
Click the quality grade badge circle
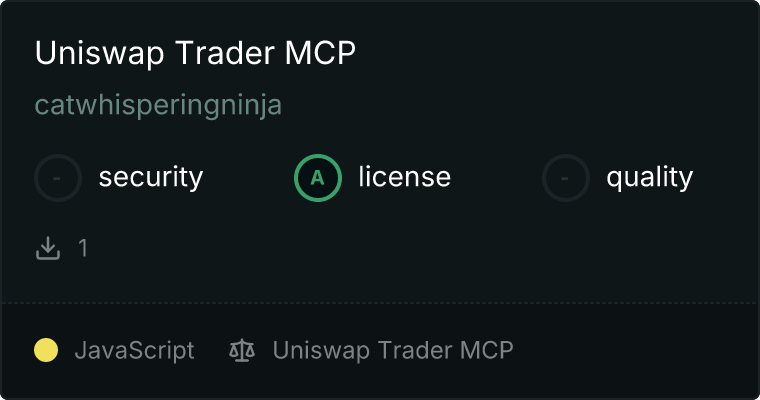[566, 178]
